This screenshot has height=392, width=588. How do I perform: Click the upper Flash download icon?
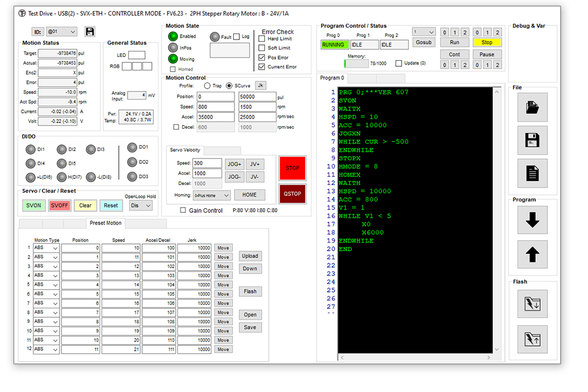pos(532,303)
